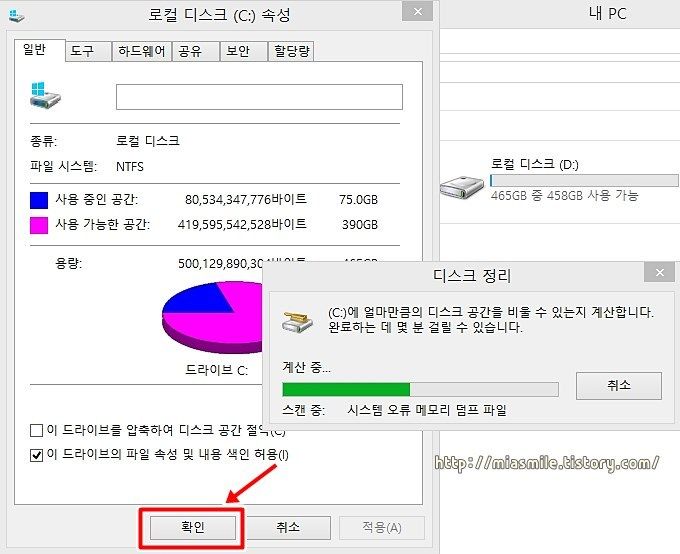
Task: Switch to the 도구 (Tools) tab
Action: point(88,52)
